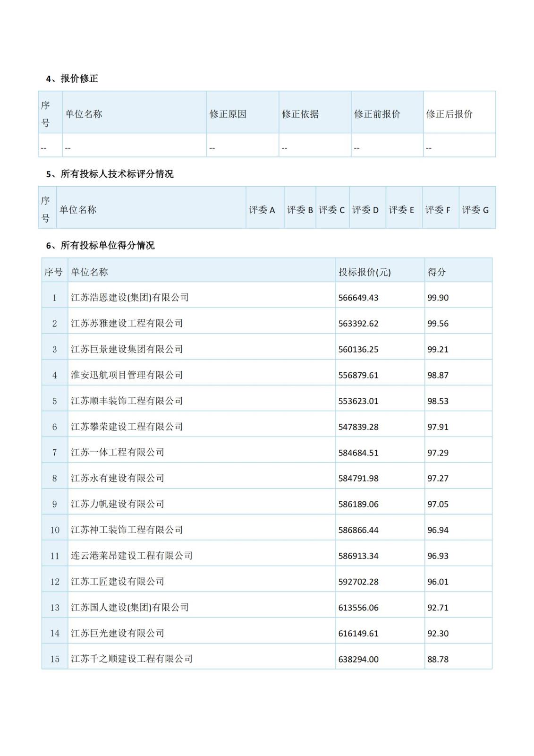Select the 评委 A column header
Image resolution: width=534 pixels, height=756 pixels.
pos(262,210)
